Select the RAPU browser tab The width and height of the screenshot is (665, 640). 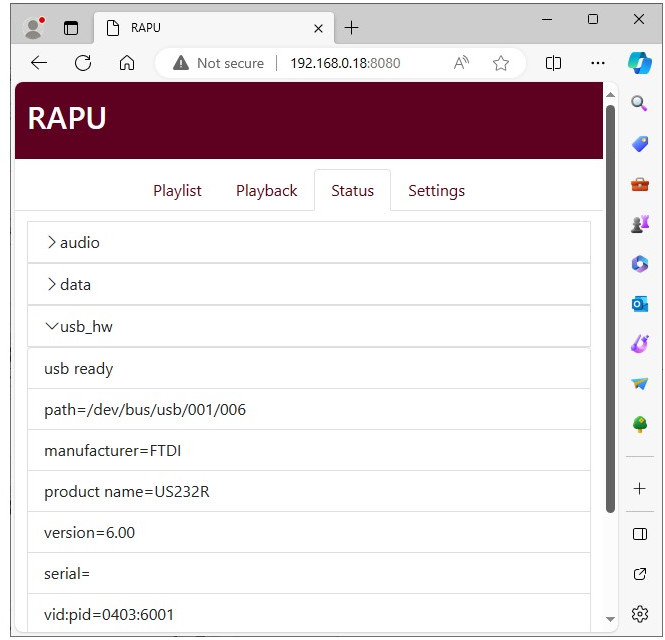click(x=214, y=28)
